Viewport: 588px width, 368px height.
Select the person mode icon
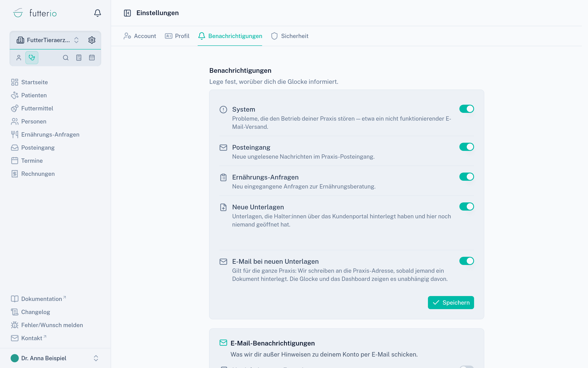19,58
